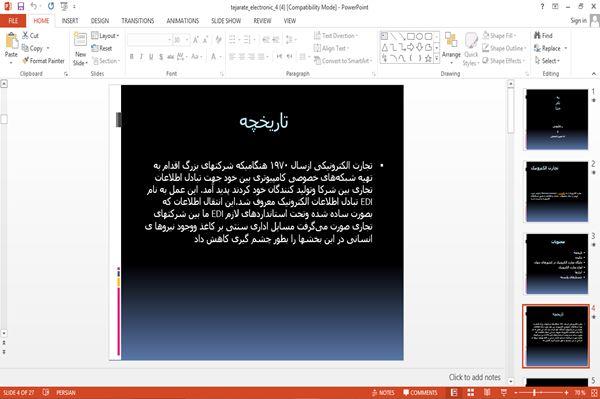Click the Strikethrough icon
The height and width of the screenshot is (399, 600).
[170, 57]
